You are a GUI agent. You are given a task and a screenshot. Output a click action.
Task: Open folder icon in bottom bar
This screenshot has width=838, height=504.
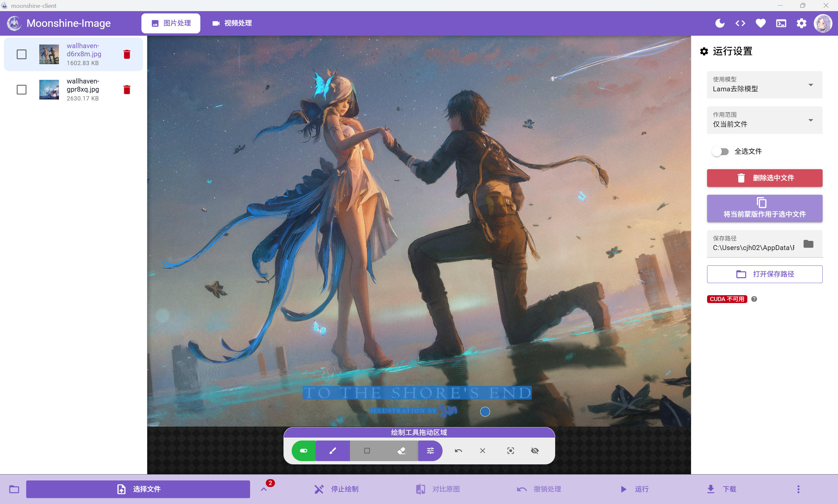click(x=14, y=489)
